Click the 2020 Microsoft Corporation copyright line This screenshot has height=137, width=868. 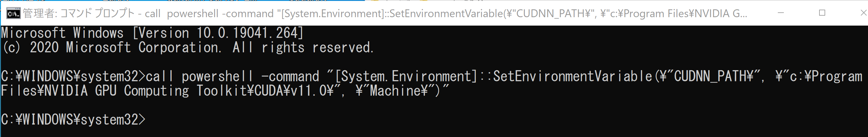[x=188, y=48]
